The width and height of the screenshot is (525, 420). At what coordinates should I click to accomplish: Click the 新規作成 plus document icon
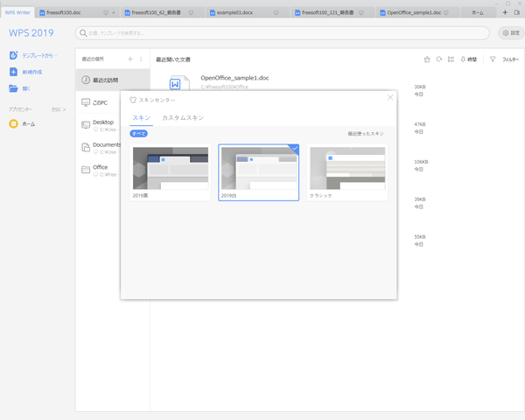pyautogui.click(x=13, y=72)
